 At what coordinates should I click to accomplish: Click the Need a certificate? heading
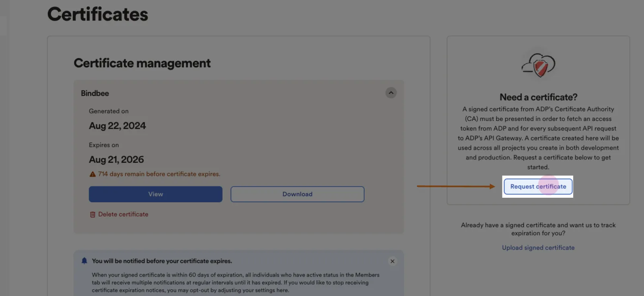pyautogui.click(x=539, y=97)
